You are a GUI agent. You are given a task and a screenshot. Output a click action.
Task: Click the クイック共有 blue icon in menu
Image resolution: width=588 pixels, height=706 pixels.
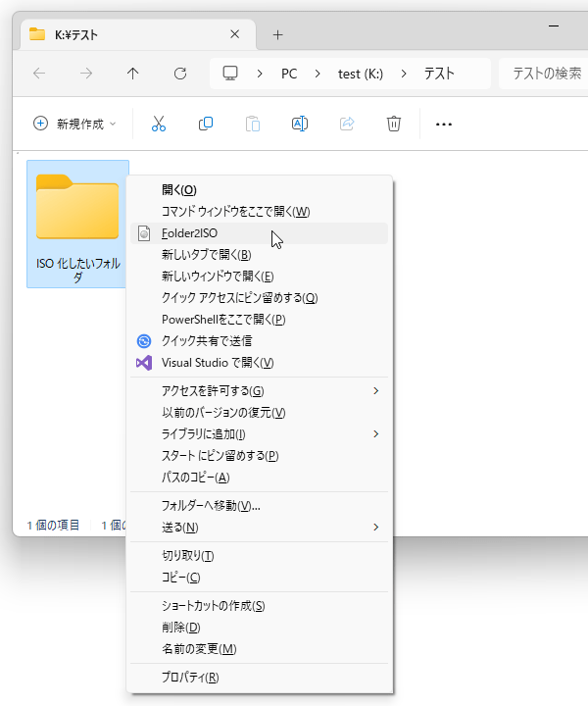[144, 341]
